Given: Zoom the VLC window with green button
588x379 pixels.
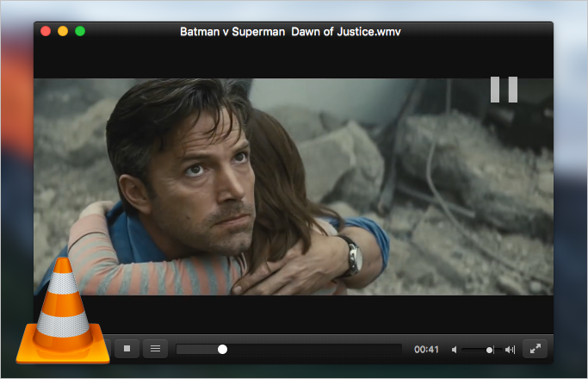Looking at the screenshot, I should [80, 31].
